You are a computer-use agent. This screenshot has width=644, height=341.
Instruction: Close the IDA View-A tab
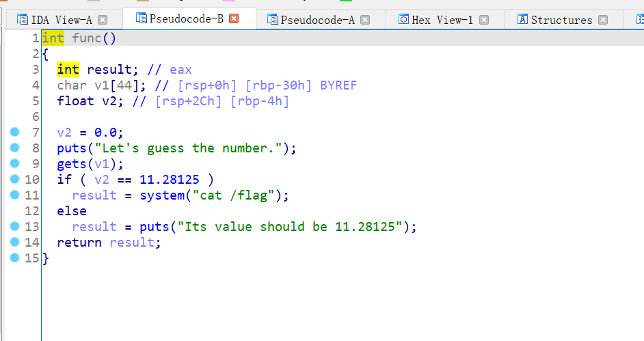click(x=103, y=20)
